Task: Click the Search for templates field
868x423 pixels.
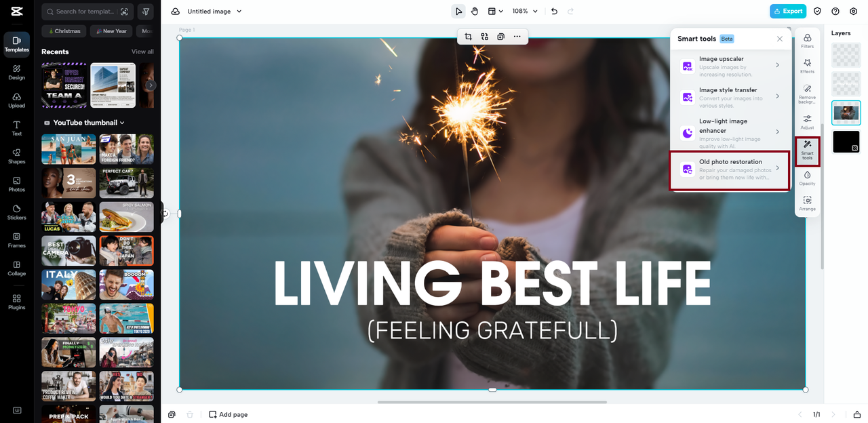Action: click(86, 12)
